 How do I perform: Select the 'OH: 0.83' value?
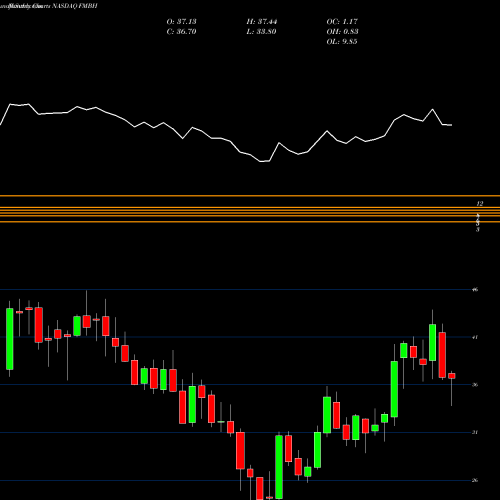click(x=342, y=32)
